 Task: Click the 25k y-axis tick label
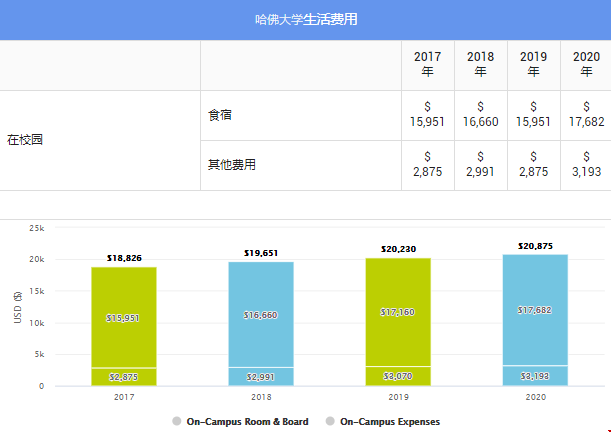click(x=37, y=228)
